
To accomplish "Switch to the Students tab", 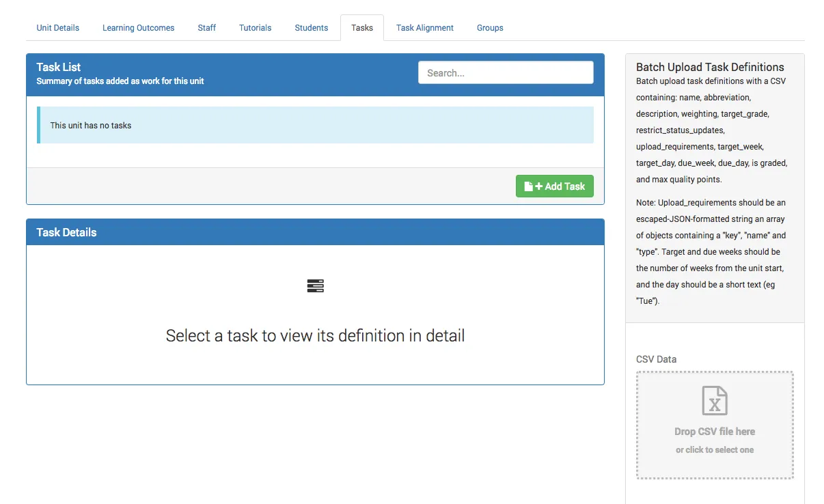I will click(311, 27).
